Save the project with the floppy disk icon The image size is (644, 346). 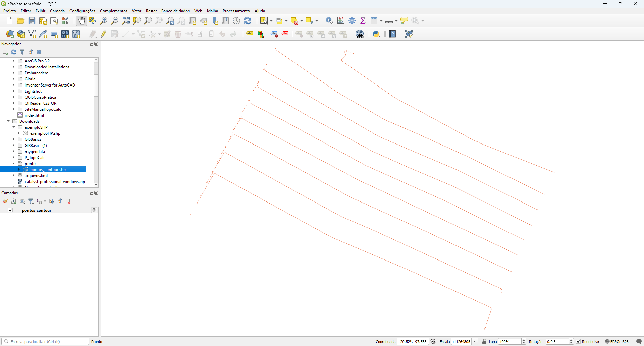point(32,21)
